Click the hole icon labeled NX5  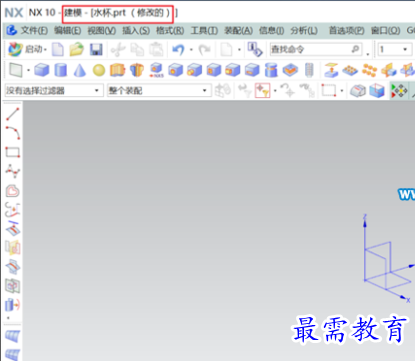coord(156,70)
